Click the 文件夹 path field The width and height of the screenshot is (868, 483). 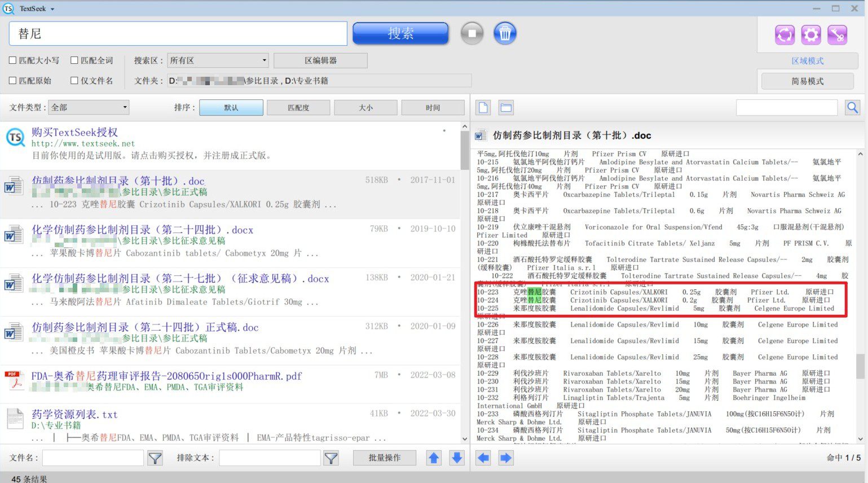point(319,81)
